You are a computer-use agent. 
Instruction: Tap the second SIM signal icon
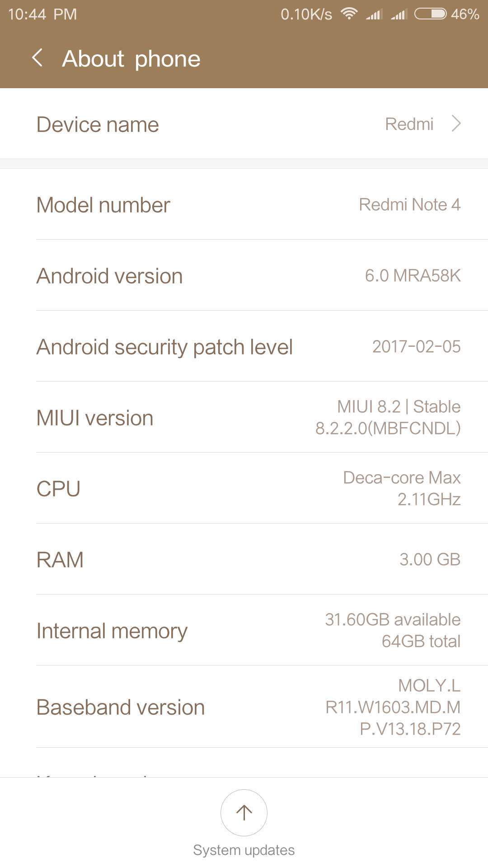click(399, 14)
